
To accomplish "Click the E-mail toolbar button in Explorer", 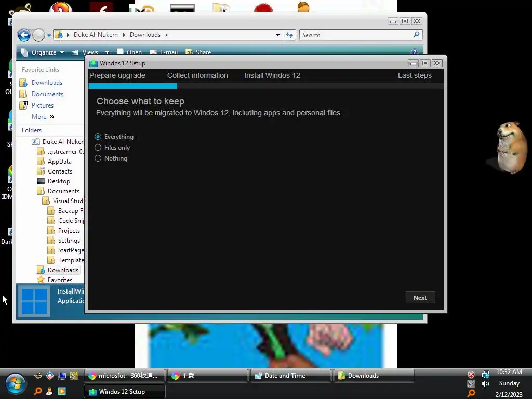I will pyautogui.click(x=164, y=52).
